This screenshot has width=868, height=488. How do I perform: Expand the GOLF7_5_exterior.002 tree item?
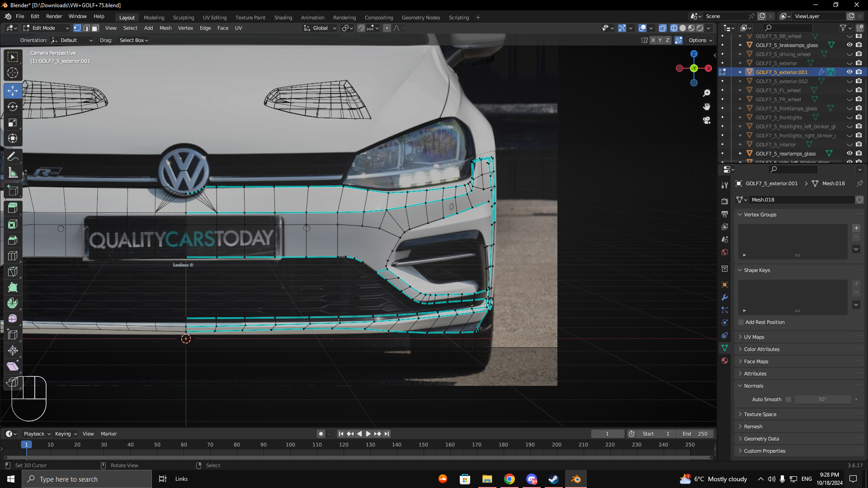tap(740, 81)
